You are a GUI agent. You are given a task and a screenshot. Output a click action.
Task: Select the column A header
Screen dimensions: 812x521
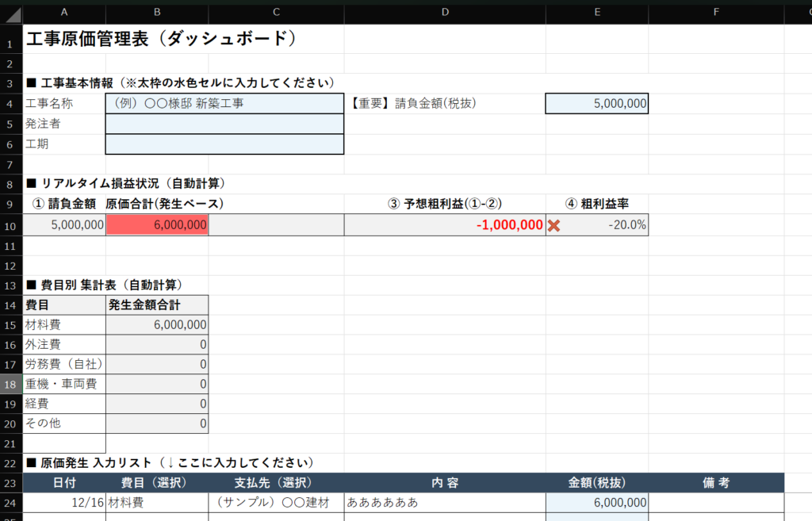coord(63,12)
